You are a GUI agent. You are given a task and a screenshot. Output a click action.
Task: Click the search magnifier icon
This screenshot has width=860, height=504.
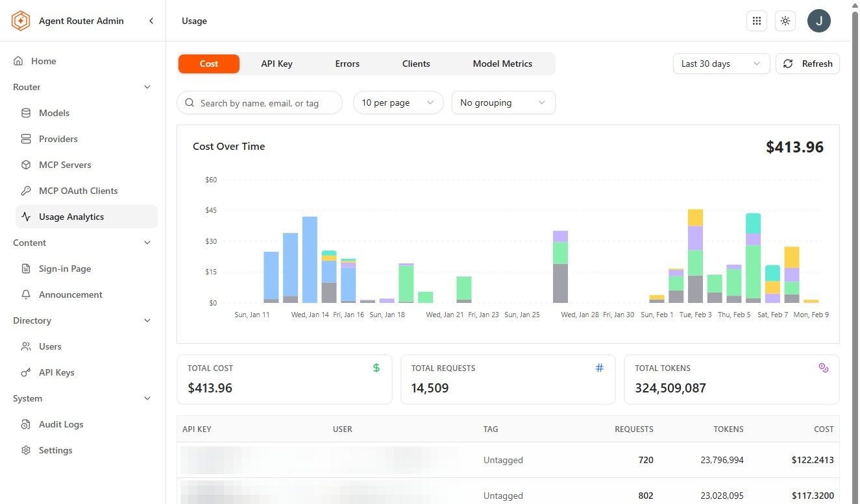pos(190,102)
